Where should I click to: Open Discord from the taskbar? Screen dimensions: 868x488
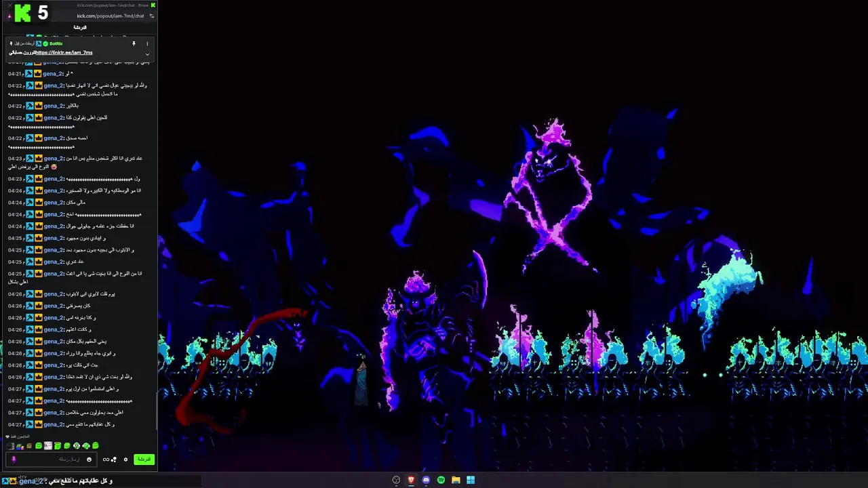(426, 480)
